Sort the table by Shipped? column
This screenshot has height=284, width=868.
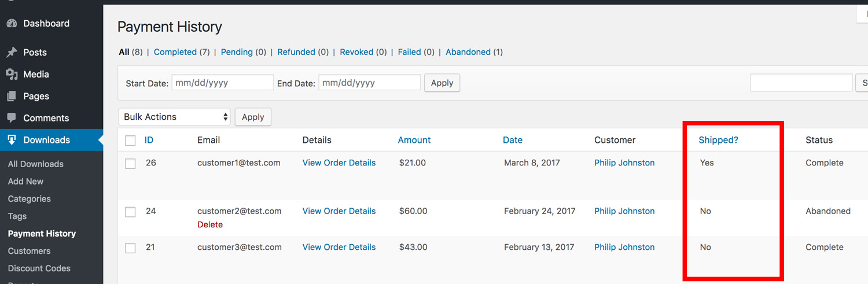click(x=718, y=140)
